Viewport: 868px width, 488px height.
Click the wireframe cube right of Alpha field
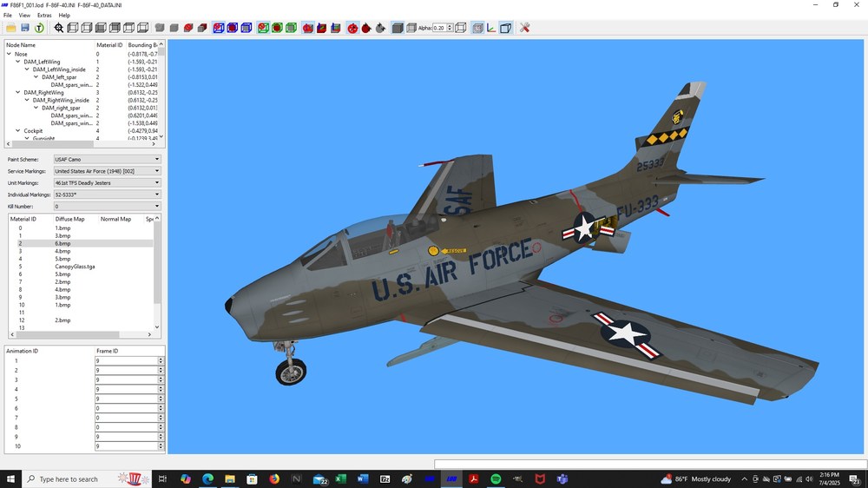click(x=461, y=28)
